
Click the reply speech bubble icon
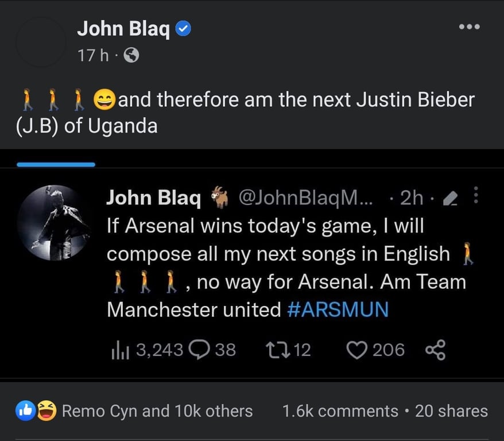pyautogui.click(x=201, y=349)
